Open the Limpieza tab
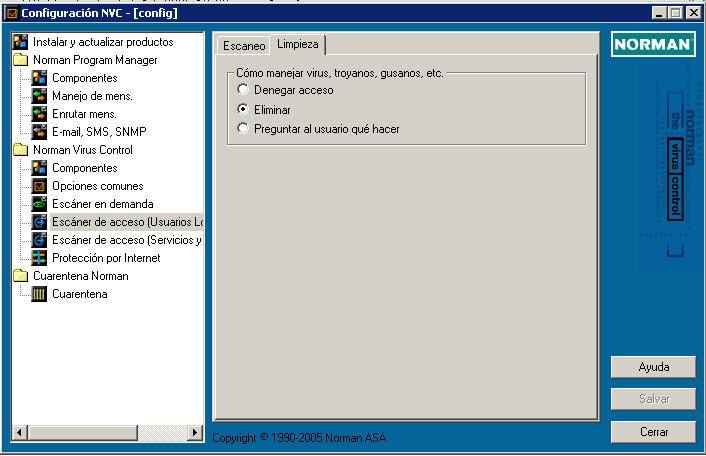The height and width of the screenshot is (456, 706). click(298, 45)
